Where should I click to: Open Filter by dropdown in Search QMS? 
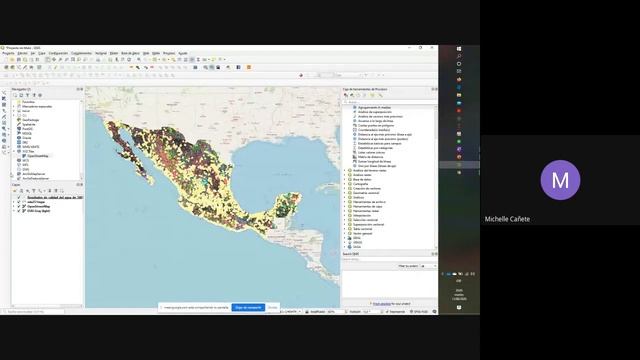point(428,266)
